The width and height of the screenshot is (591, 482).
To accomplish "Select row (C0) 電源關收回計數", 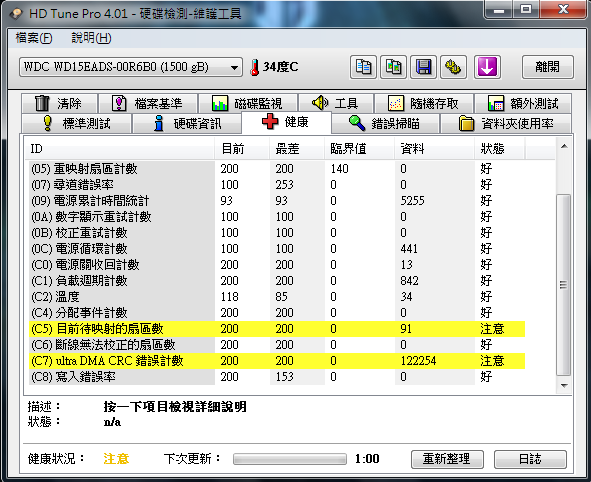I will pos(277,265).
